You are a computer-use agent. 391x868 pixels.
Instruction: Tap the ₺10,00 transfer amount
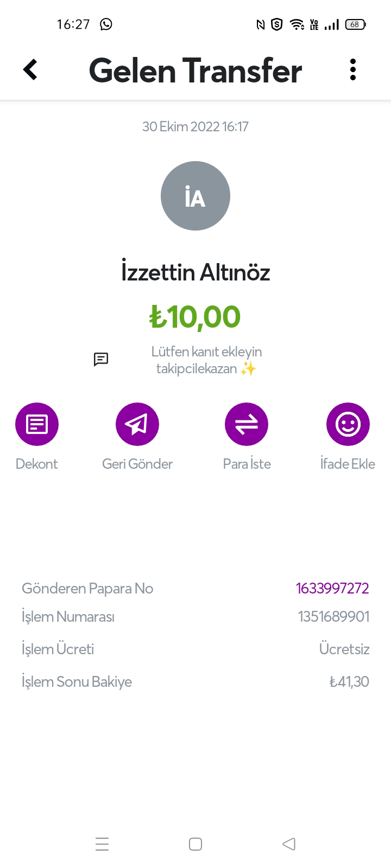coord(195,317)
